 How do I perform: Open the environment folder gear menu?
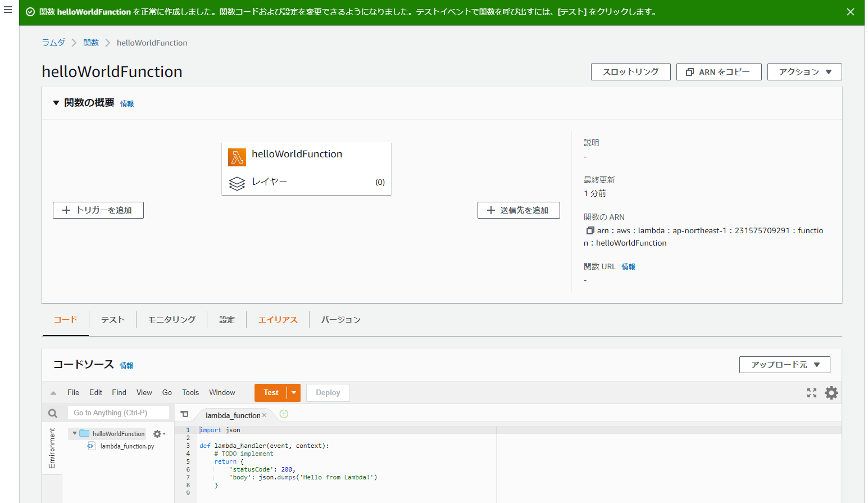159,434
